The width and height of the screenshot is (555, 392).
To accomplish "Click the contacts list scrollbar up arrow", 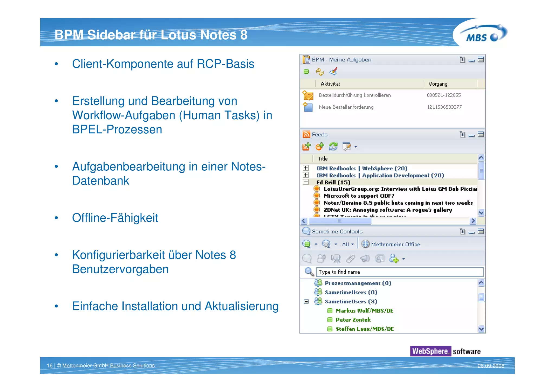I will pos(481,283).
